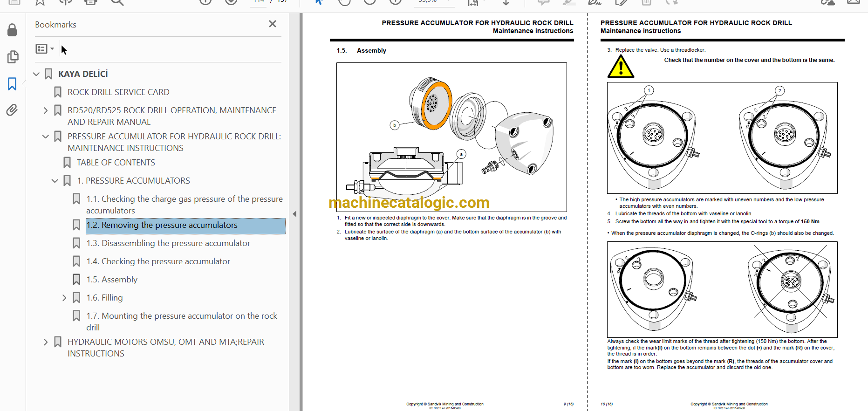Click page number '9 (16)' in footer
This screenshot has height=411, width=868.
[x=568, y=404]
